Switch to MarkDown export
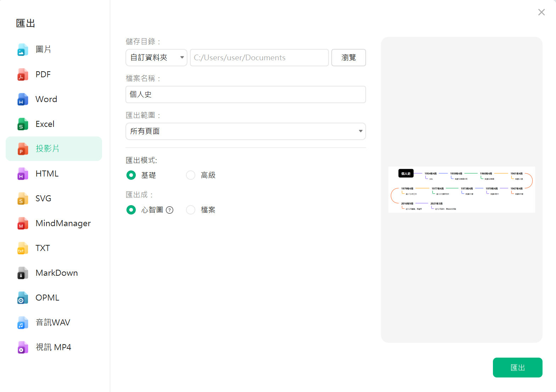Viewport: 556px width, 392px height. click(54, 273)
